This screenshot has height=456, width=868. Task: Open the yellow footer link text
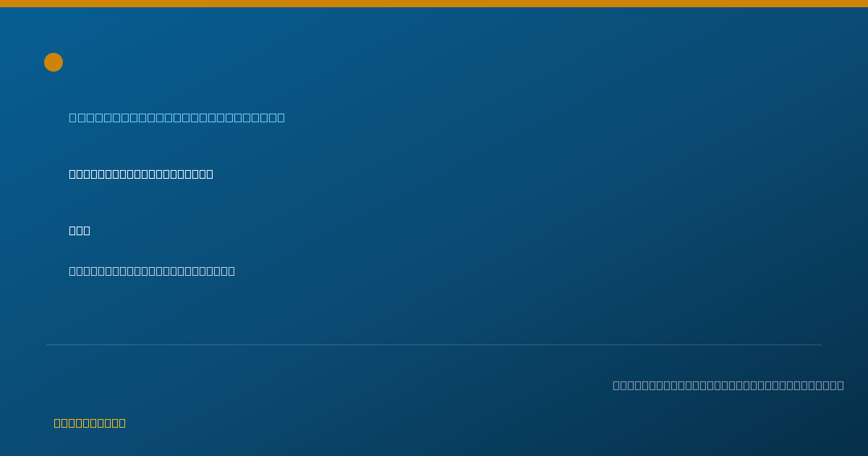click(90, 423)
